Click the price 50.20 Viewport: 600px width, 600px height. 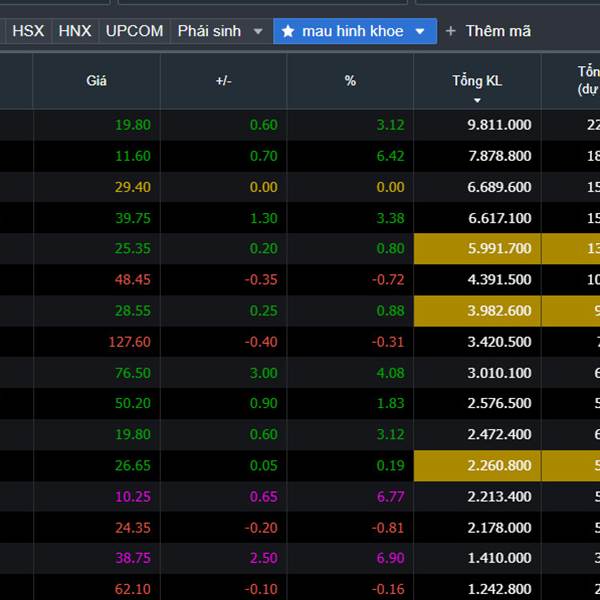tap(133, 403)
